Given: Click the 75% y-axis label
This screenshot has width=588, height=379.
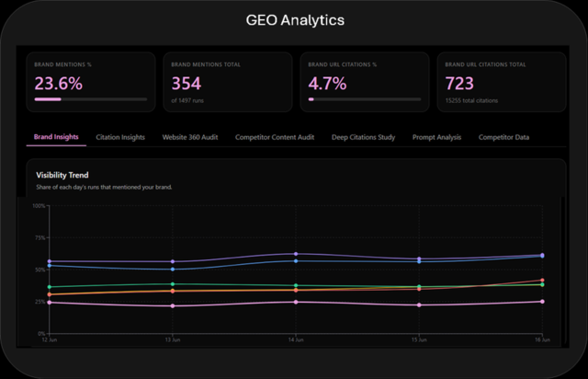Looking at the screenshot, I should [40, 237].
